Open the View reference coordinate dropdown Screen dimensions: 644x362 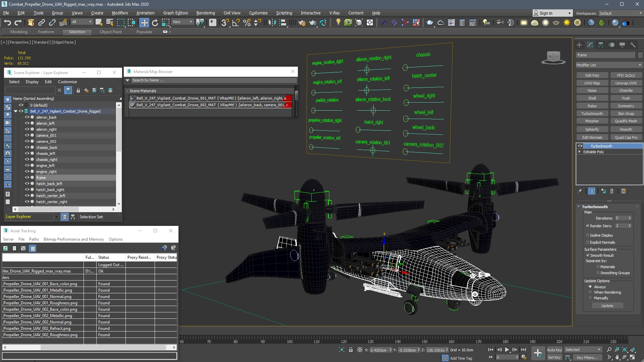(x=183, y=22)
